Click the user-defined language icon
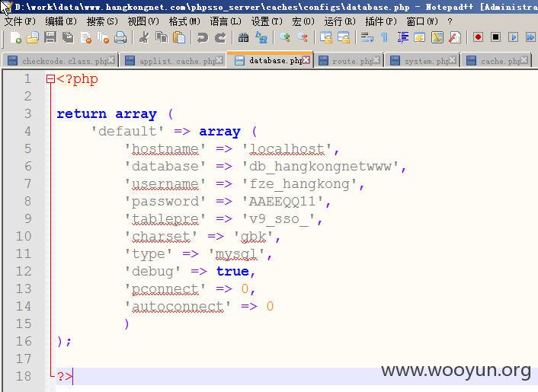The image size is (538, 392). [x=420, y=37]
